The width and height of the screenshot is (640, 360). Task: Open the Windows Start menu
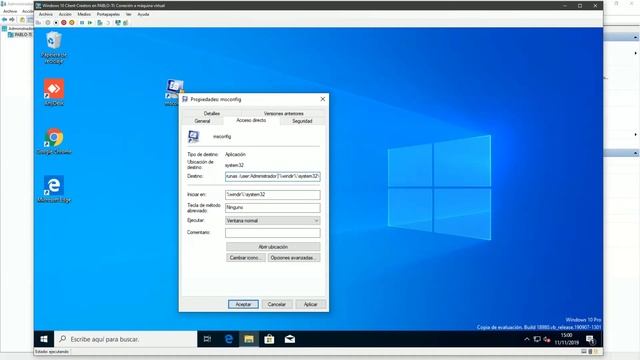coord(44,339)
